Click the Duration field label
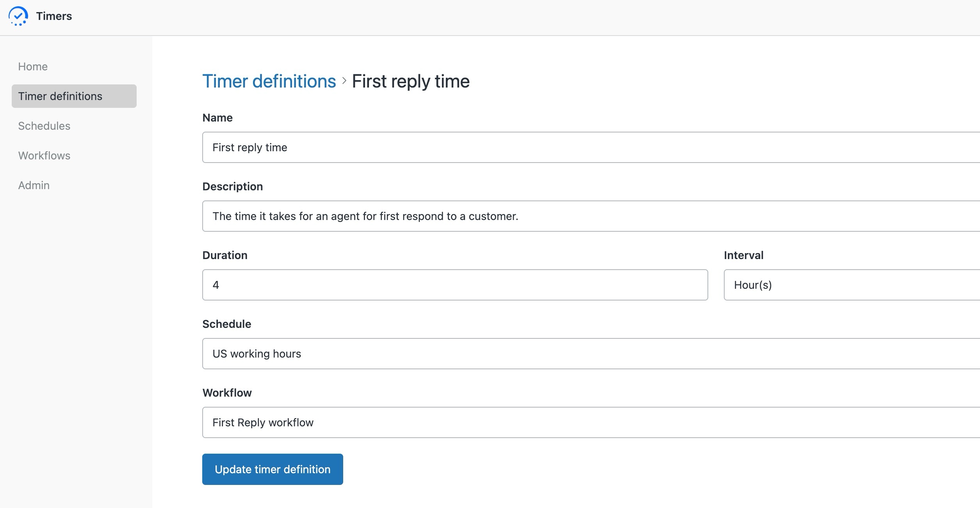This screenshot has height=508, width=980. (x=225, y=255)
